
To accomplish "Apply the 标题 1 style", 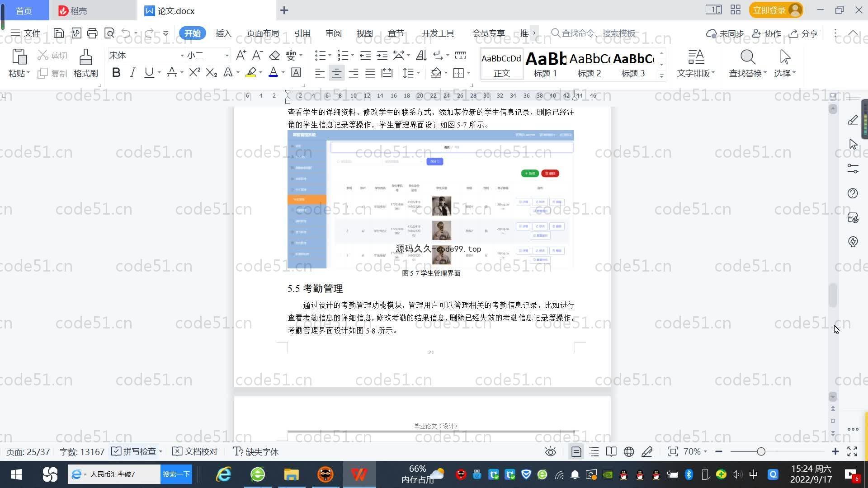I will point(545,64).
